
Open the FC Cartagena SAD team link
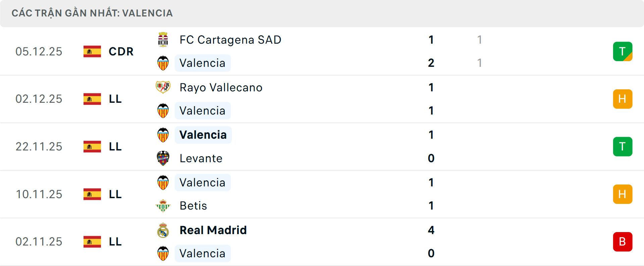click(230, 40)
